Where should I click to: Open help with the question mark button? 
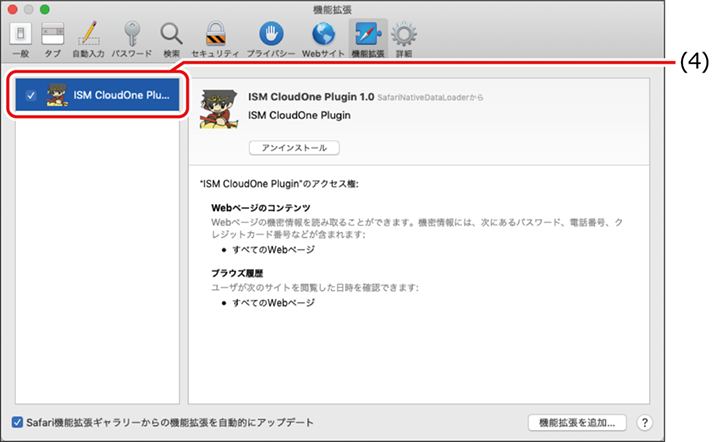644,422
